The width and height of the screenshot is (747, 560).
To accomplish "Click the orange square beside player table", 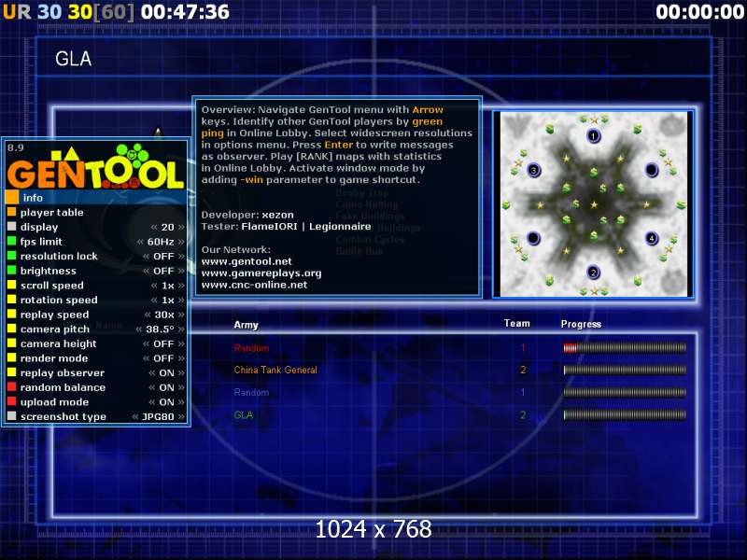I will point(12,212).
